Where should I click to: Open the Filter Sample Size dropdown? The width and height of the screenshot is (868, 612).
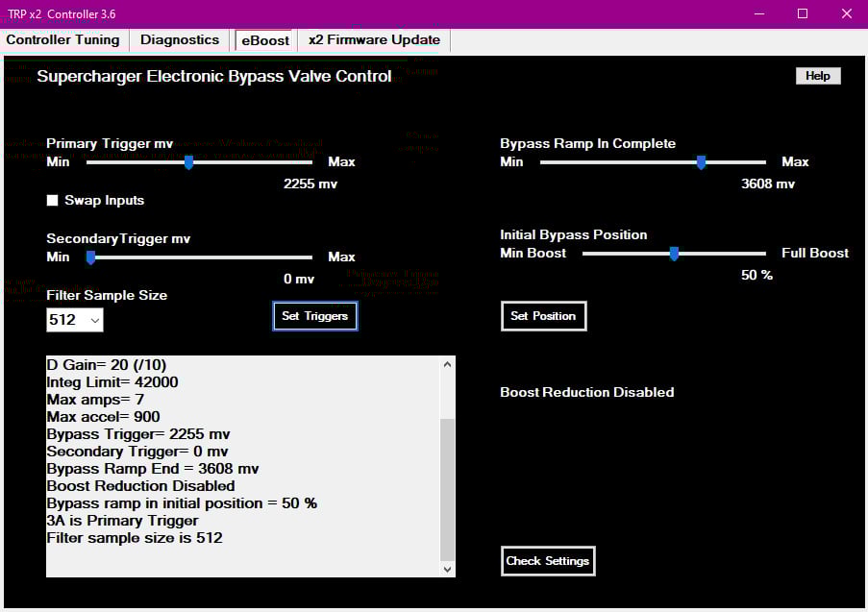tap(75, 320)
